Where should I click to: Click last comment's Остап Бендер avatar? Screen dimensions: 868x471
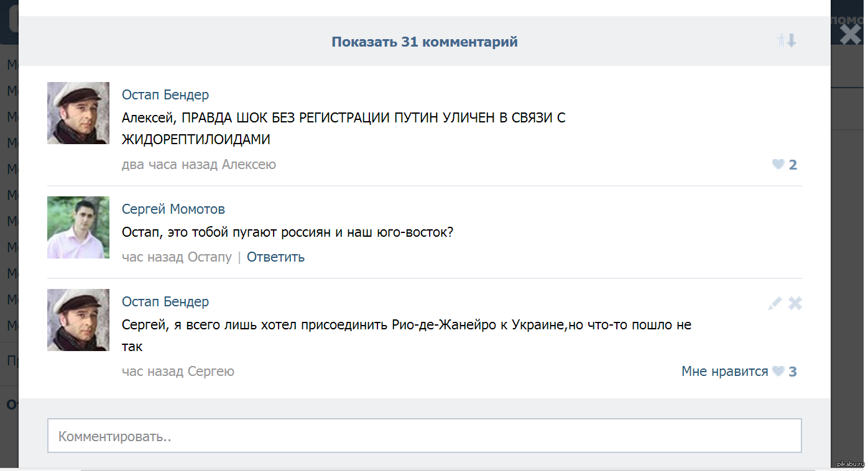78,320
